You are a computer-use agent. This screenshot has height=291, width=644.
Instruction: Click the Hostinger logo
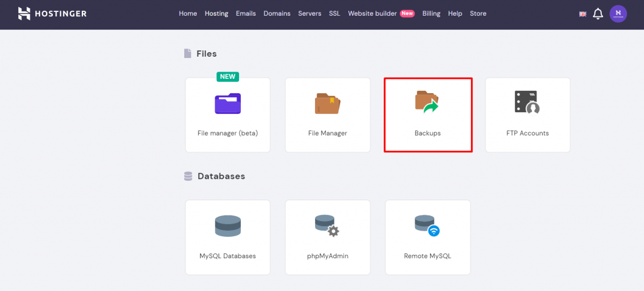tap(52, 14)
